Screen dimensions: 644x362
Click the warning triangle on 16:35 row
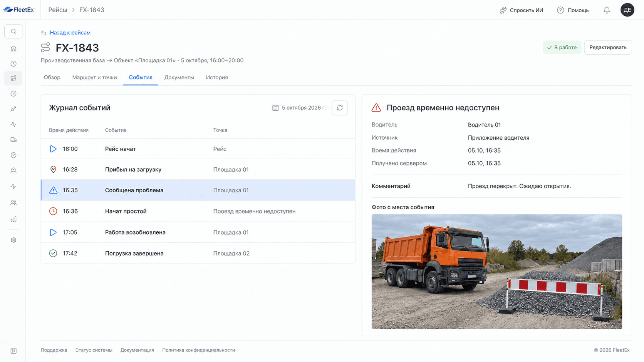click(x=53, y=190)
